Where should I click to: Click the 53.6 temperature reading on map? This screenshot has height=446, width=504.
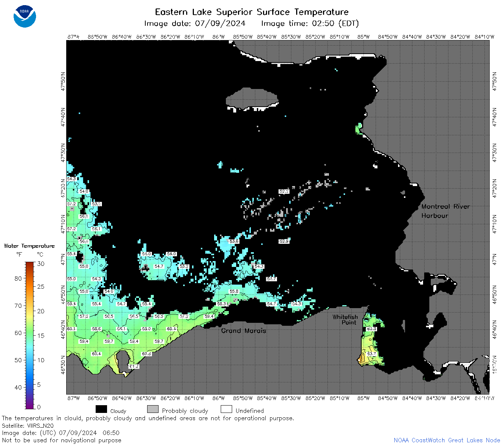click(x=234, y=242)
